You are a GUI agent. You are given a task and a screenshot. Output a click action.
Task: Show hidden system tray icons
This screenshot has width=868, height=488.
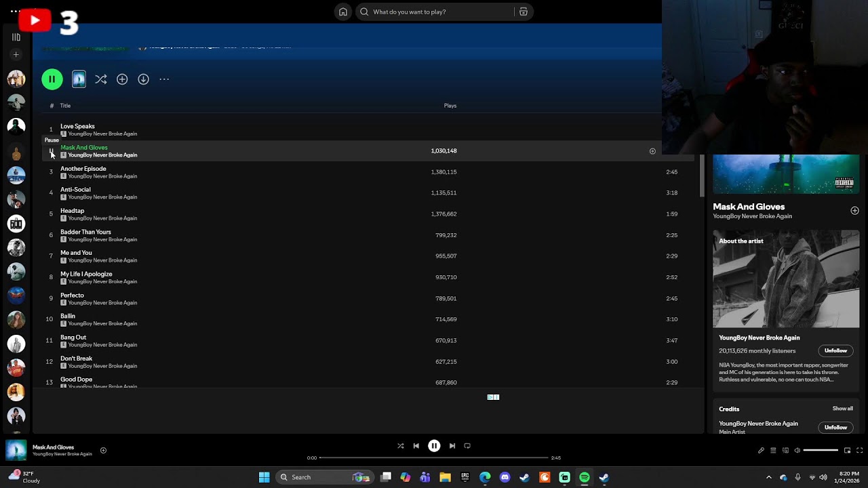[x=768, y=477]
